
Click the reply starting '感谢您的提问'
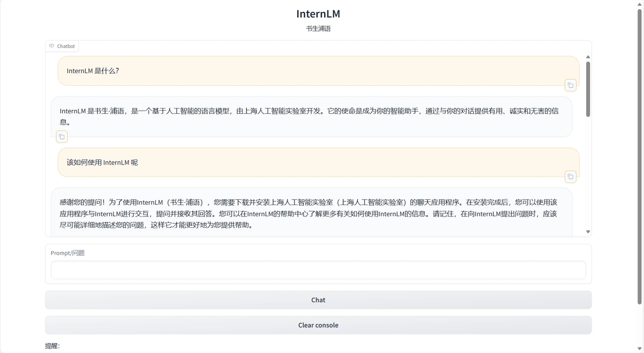[308, 213]
